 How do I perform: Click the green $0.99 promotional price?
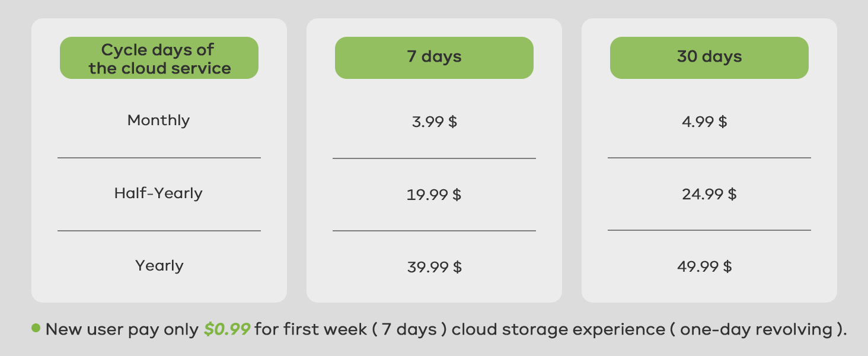(x=226, y=329)
